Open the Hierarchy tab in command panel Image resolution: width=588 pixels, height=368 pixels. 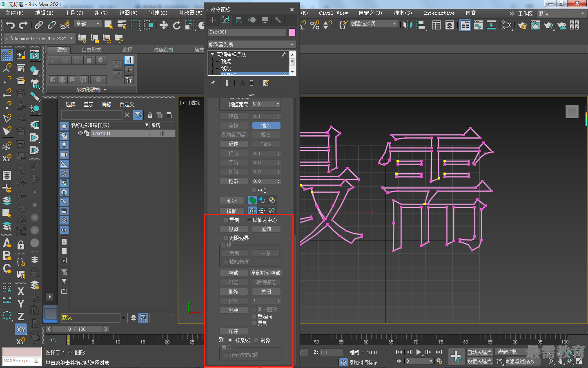[x=239, y=20]
